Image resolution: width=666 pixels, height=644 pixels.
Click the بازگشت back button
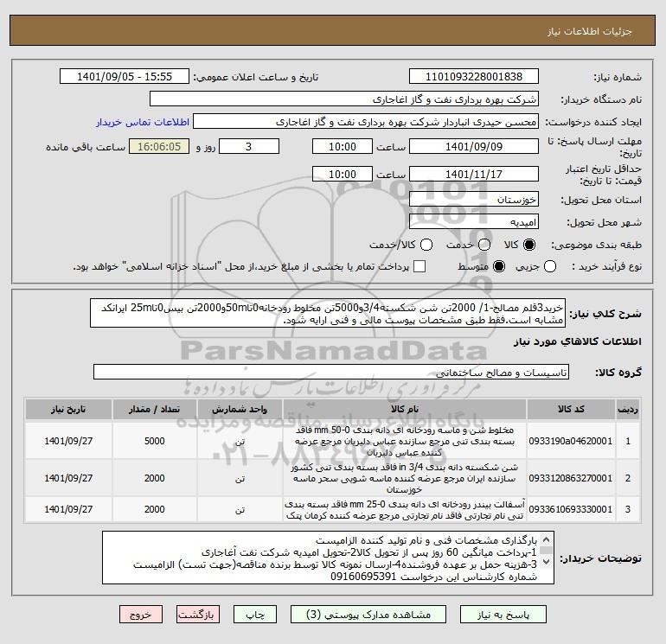[x=198, y=615]
